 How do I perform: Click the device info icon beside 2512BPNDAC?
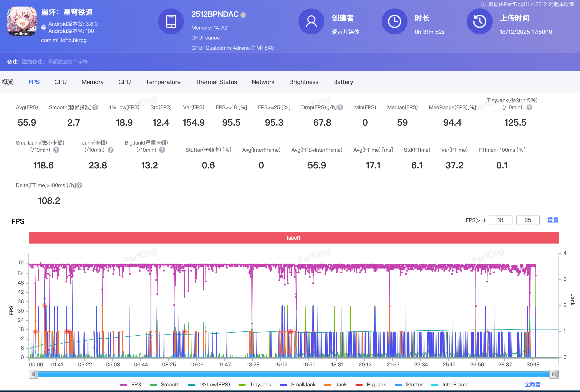pyautogui.click(x=243, y=15)
